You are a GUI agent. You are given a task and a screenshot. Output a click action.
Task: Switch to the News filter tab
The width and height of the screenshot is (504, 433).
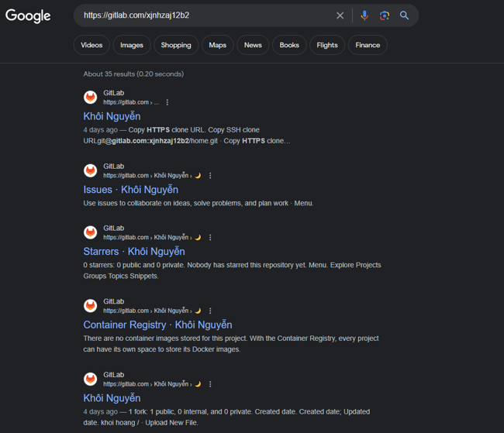coord(253,45)
